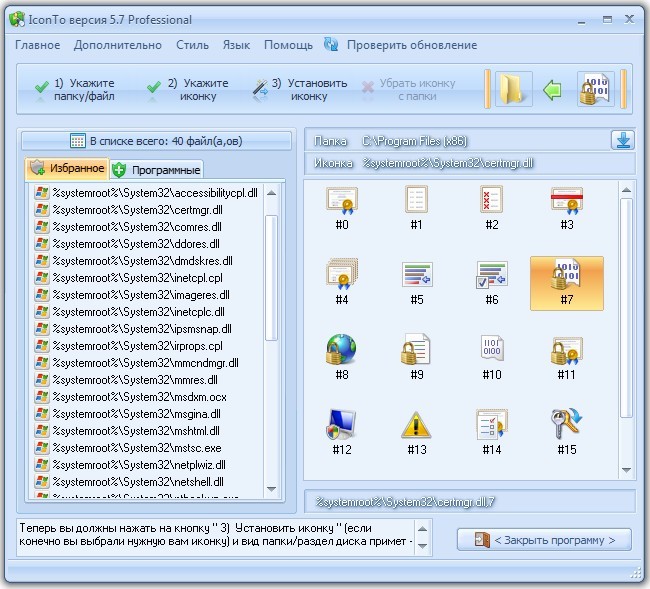Switch to the Программные tab

point(157,170)
